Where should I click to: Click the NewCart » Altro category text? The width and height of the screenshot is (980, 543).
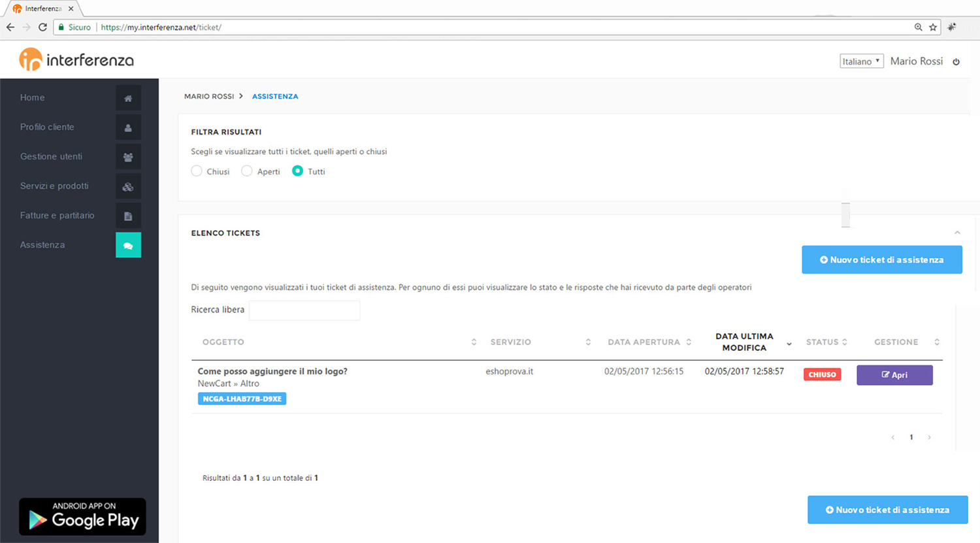(229, 384)
